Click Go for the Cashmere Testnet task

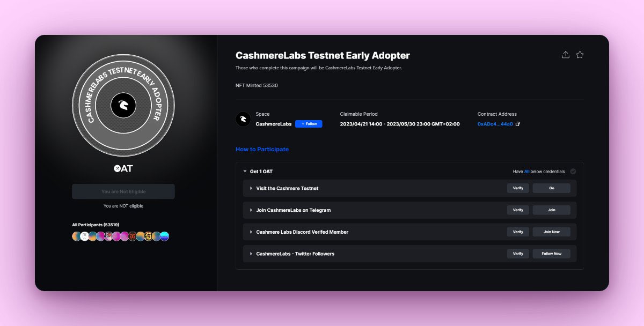point(552,188)
